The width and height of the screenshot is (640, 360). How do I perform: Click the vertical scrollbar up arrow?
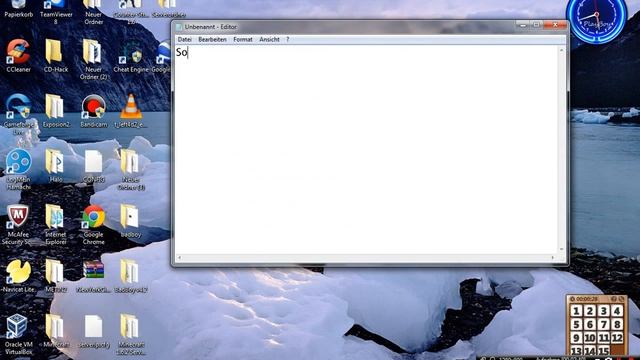coord(562,50)
